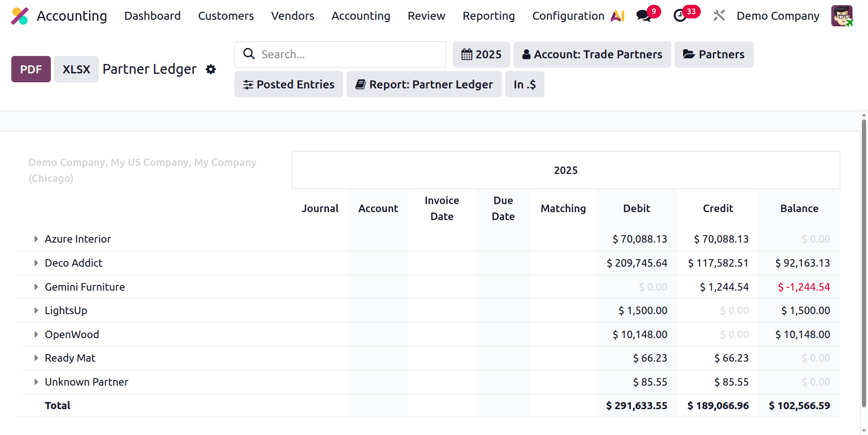Click total balance $ 102,566.59
Image resolution: width=868 pixels, height=435 pixels.
coord(799,405)
